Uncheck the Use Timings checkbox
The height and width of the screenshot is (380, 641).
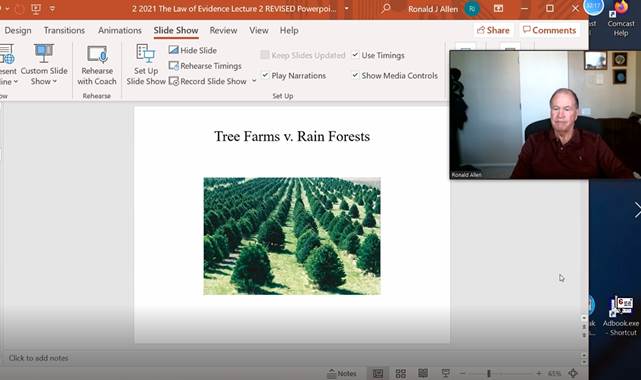[x=355, y=54]
